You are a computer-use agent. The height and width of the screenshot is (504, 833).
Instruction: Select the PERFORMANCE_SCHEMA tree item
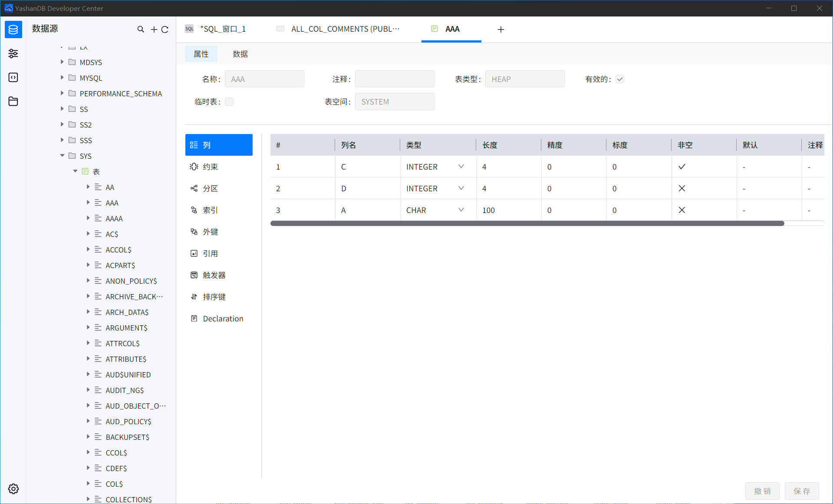pyautogui.click(x=121, y=93)
